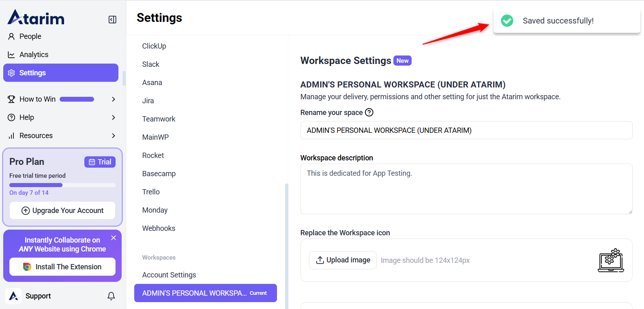Close the Chrome extension promo banner
The image size is (644, 309).
(114, 238)
